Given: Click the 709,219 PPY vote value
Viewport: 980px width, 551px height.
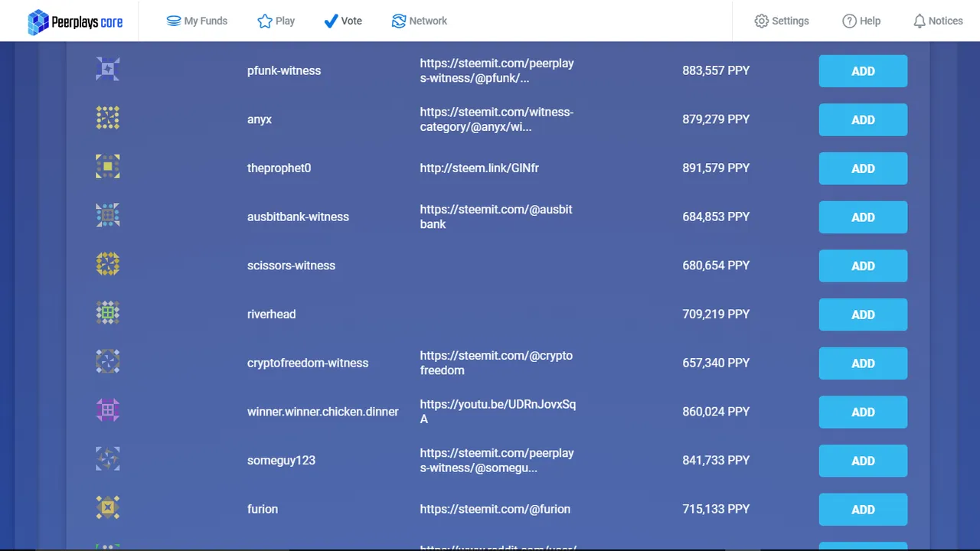Looking at the screenshot, I should [716, 314].
